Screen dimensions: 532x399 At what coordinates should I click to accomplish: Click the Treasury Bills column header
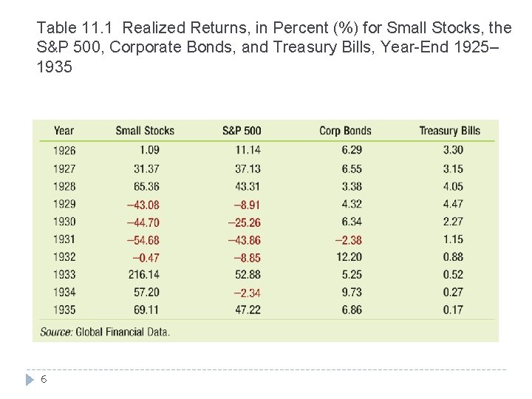[x=449, y=131]
